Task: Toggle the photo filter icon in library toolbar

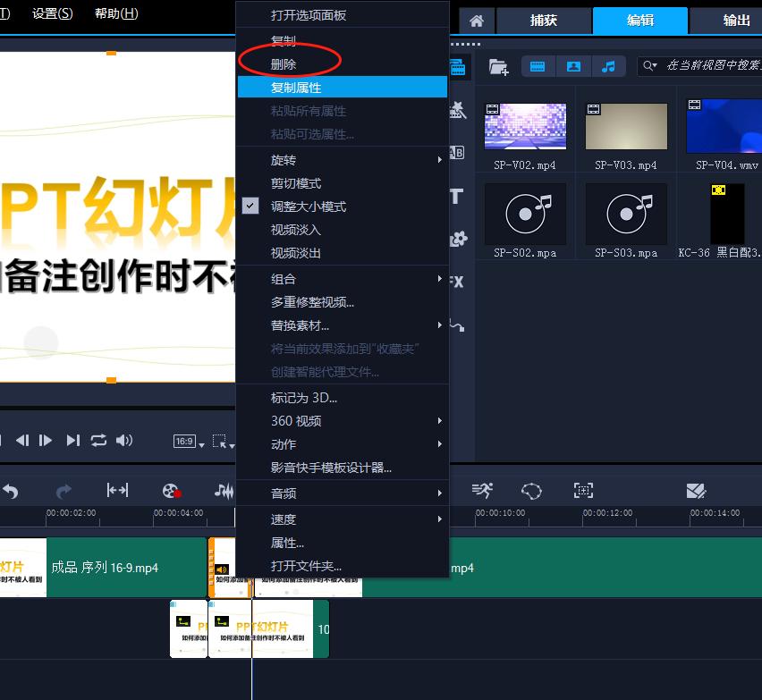Action: pos(573,65)
